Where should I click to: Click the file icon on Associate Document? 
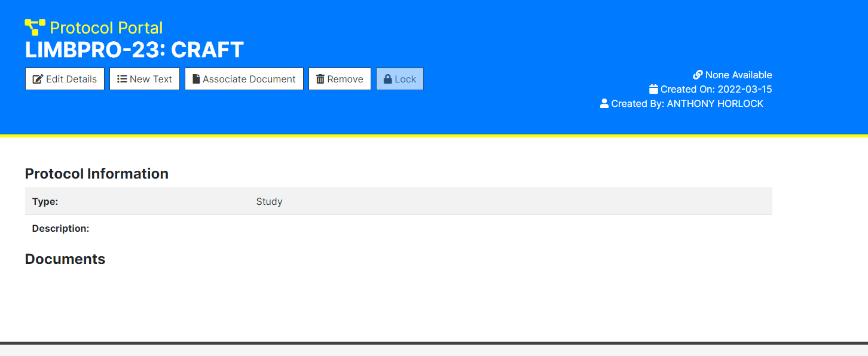196,78
